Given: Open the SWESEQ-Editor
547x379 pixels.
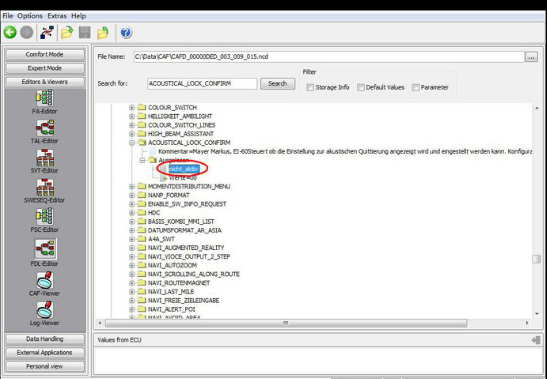Looking at the screenshot, I should pyautogui.click(x=44, y=191).
